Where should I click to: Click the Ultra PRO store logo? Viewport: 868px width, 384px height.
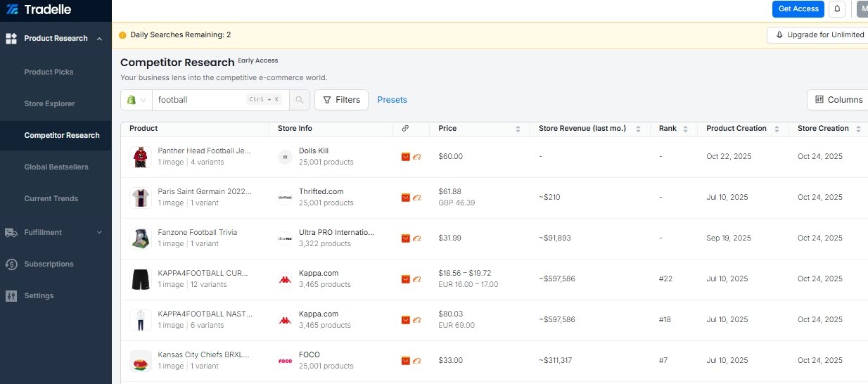tap(285, 238)
